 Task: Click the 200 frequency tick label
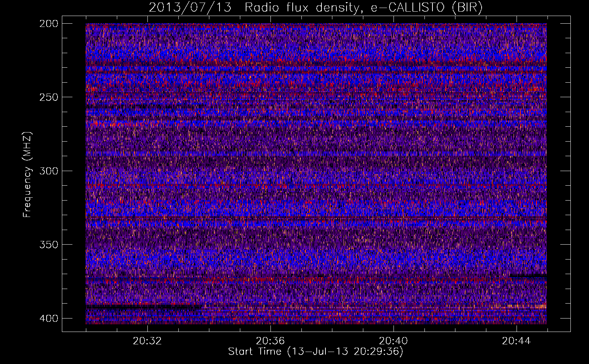48,24
